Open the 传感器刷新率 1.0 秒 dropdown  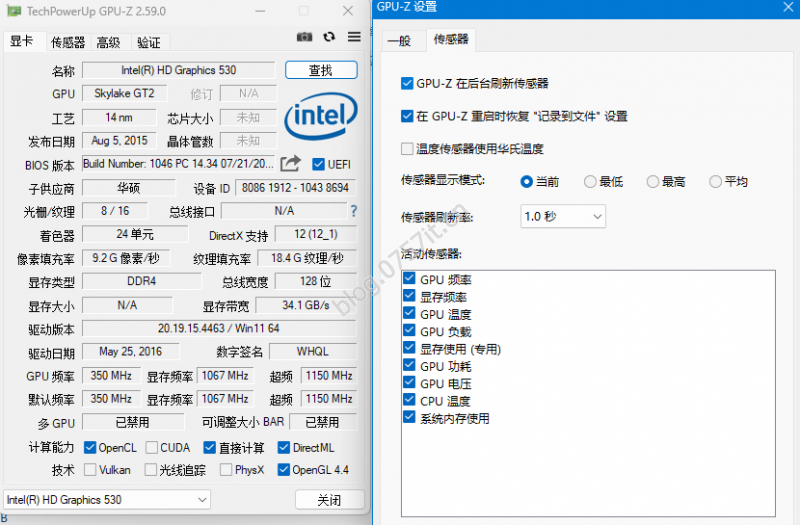[x=563, y=216]
